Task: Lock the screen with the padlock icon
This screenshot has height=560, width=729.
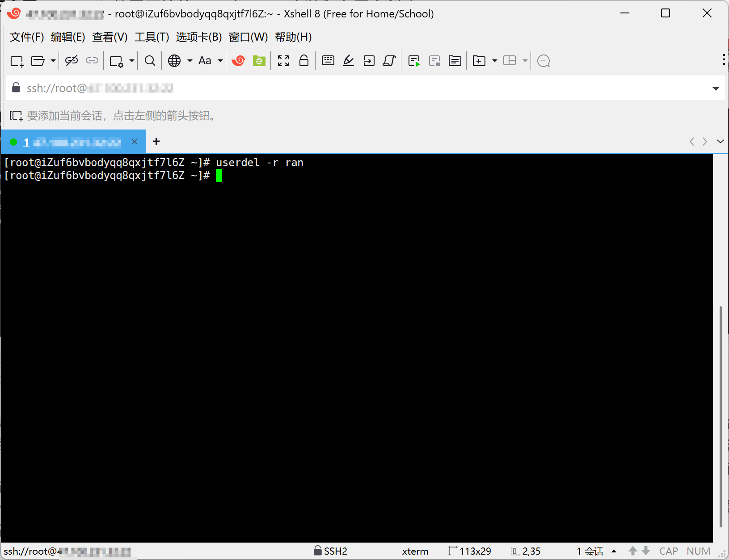Action: (304, 61)
